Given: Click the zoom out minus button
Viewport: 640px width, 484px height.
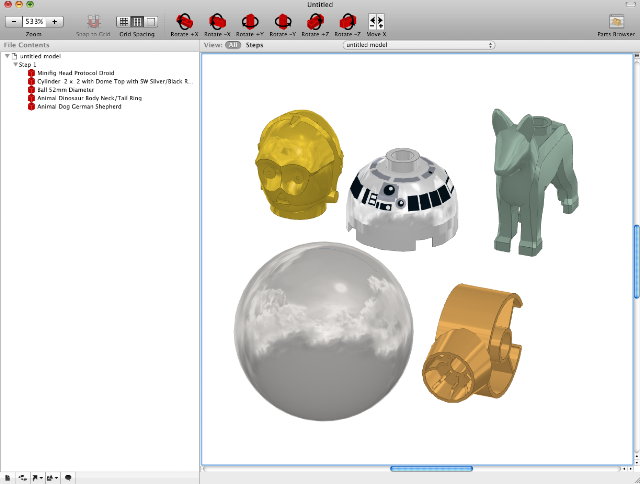Looking at the screenshot, I should tap(14, 22).
